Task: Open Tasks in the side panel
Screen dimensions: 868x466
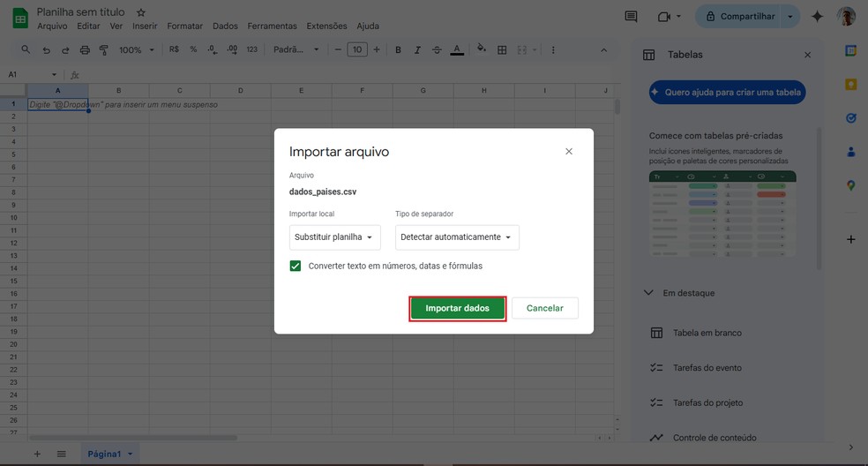Action: pyautogui.click(x=851, y=118)
